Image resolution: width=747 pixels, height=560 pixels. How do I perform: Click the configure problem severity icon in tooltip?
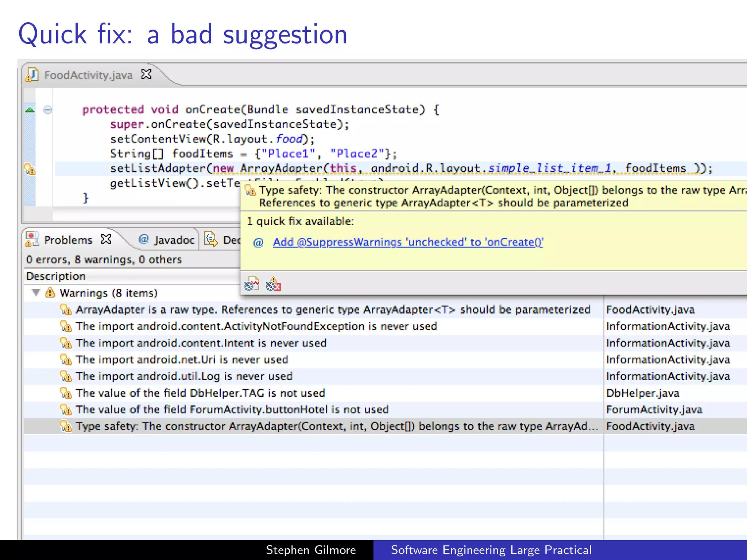tap(252, 284)
